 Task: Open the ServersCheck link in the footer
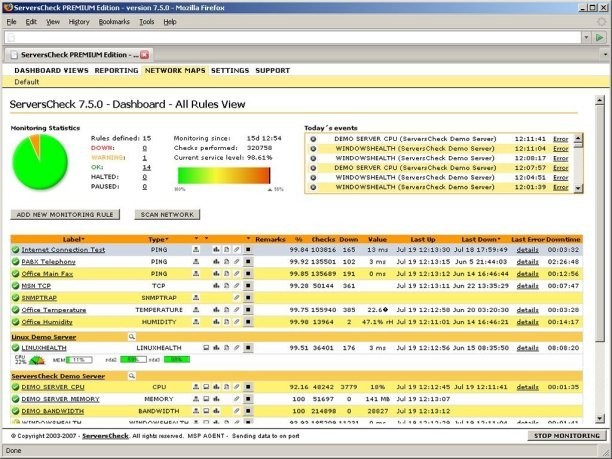point(105,436)
